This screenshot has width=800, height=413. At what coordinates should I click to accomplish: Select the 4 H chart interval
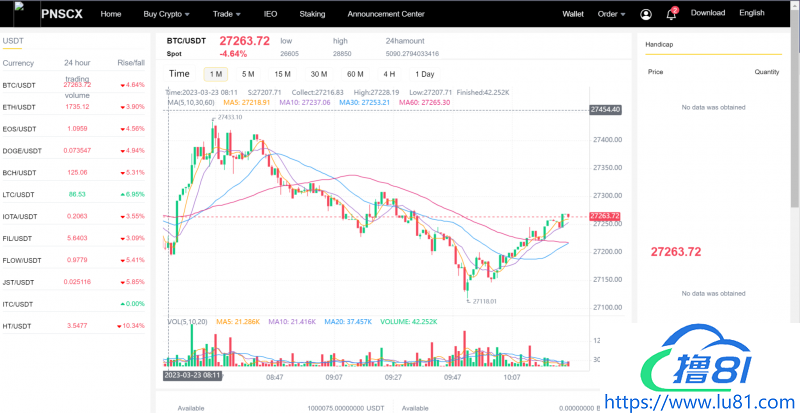coord(389,74)
